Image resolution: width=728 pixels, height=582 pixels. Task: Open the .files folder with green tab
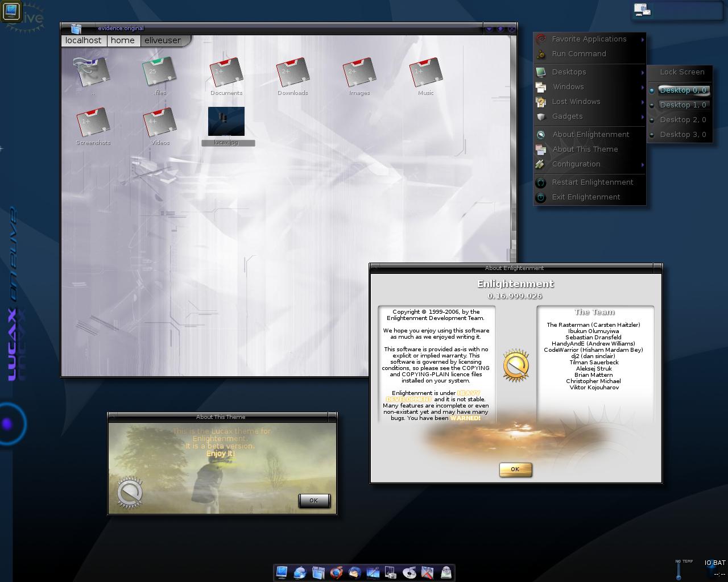pyautogui.click(x=160, y=73)
